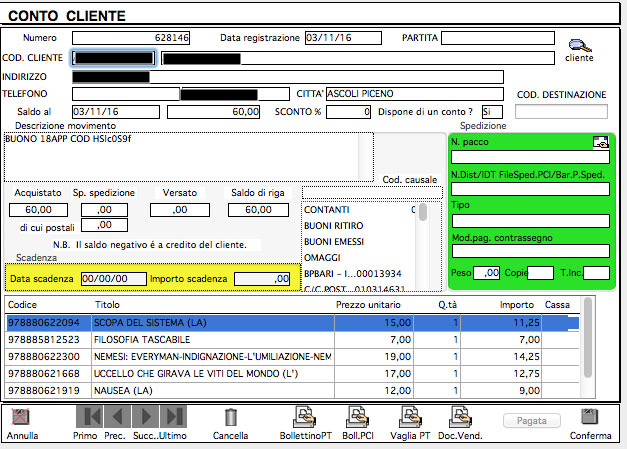Click the PARTITA input field

point(498,38)
